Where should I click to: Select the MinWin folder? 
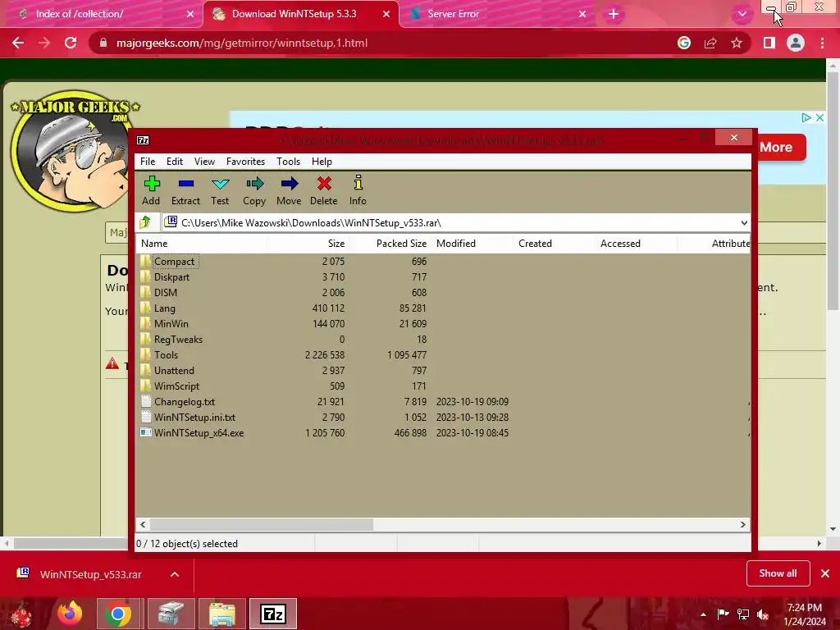click(x=171, y=323)
